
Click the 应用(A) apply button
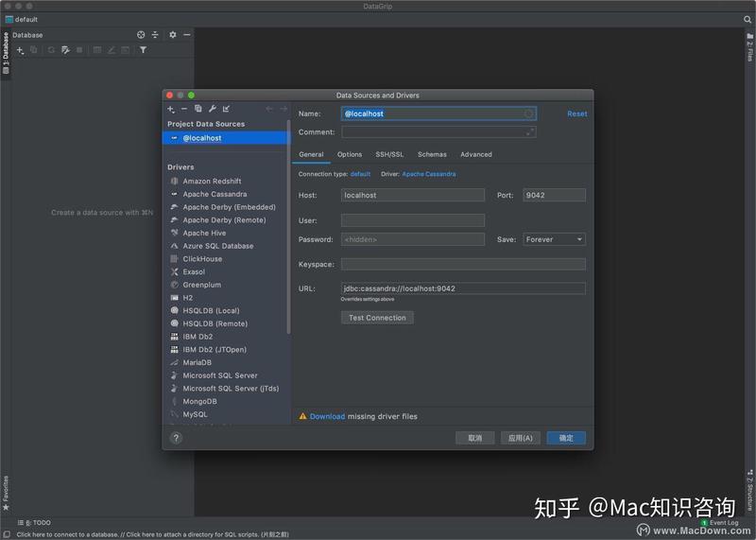(x=521, y=438)
